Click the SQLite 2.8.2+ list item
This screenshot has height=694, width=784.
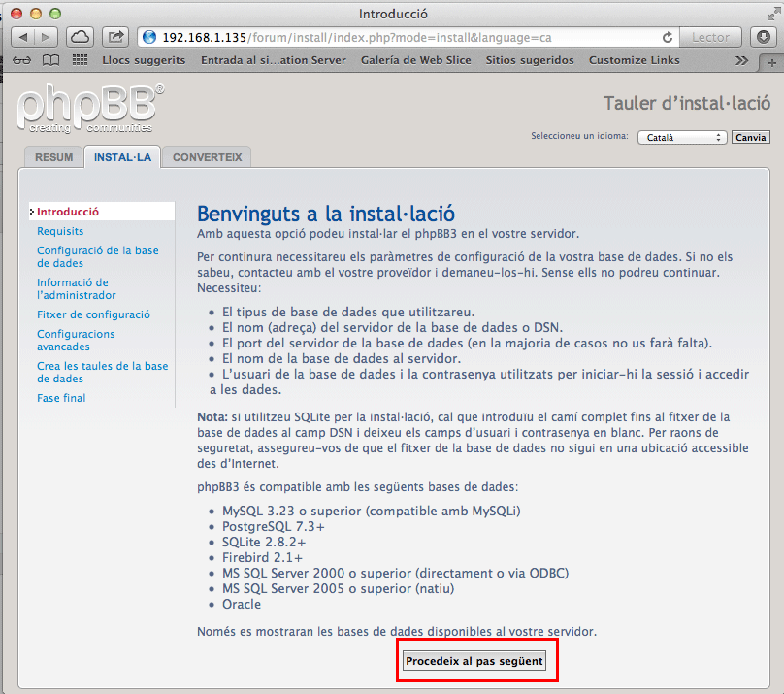click(264, 542)
